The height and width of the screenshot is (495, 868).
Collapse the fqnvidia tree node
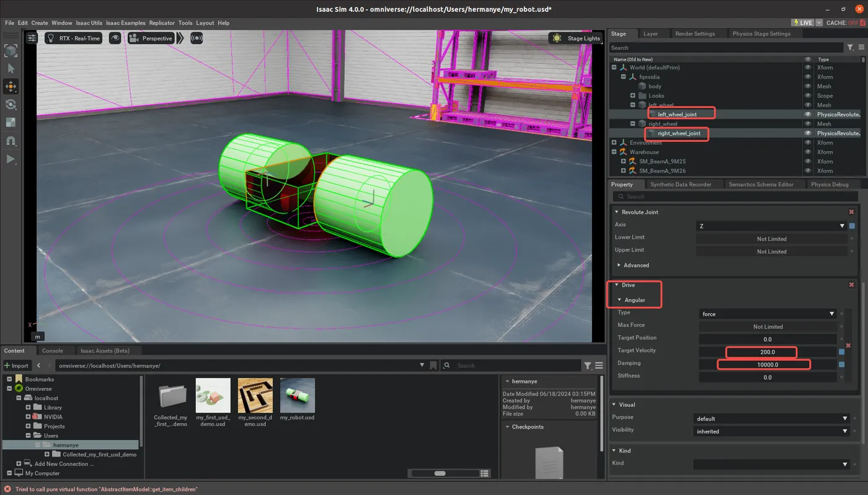coord(624,77)
